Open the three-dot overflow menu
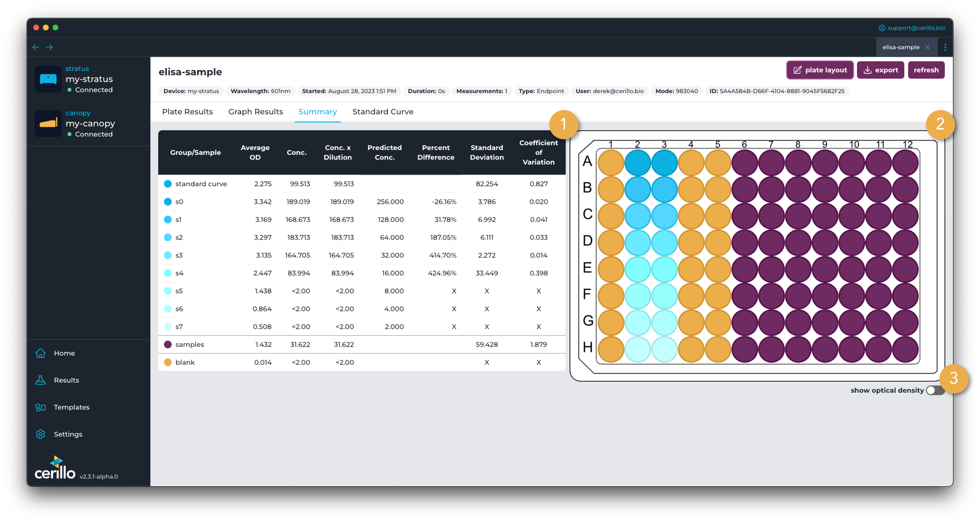 click(x=945, y=47)
